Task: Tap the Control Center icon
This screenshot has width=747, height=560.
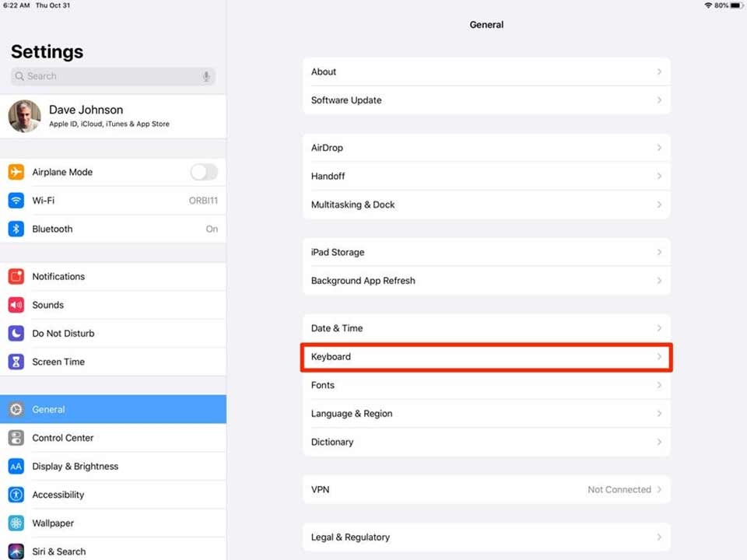Action: (x=16, y=438)
